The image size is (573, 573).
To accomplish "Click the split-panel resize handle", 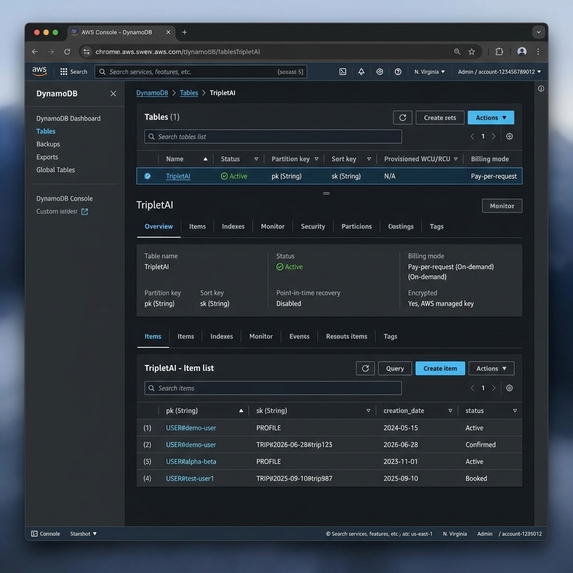I will (326, 193).
